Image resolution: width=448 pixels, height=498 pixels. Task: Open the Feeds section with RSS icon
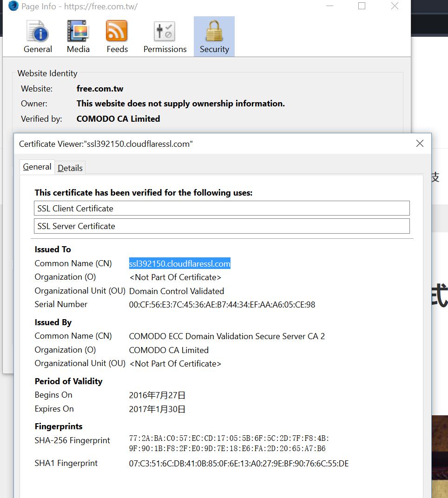pos(117,37)
